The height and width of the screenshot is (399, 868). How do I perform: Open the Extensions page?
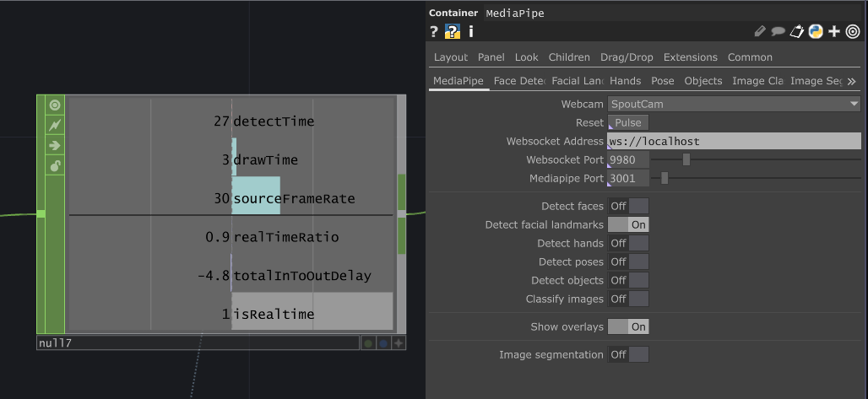691,57
